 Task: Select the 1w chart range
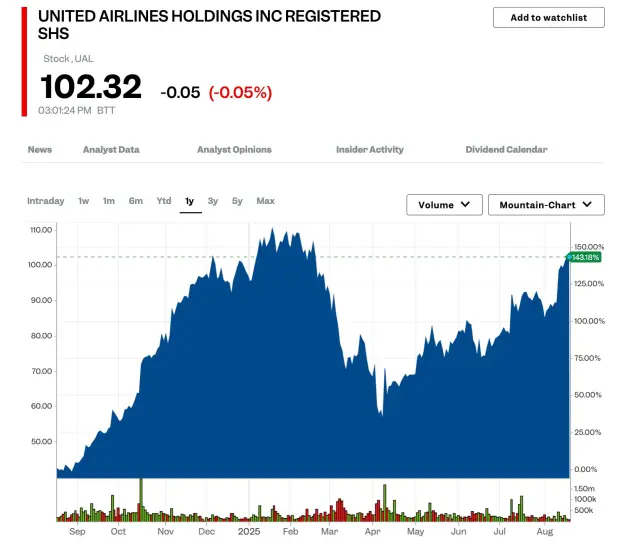pyautogui.click(x=84, y=201)
